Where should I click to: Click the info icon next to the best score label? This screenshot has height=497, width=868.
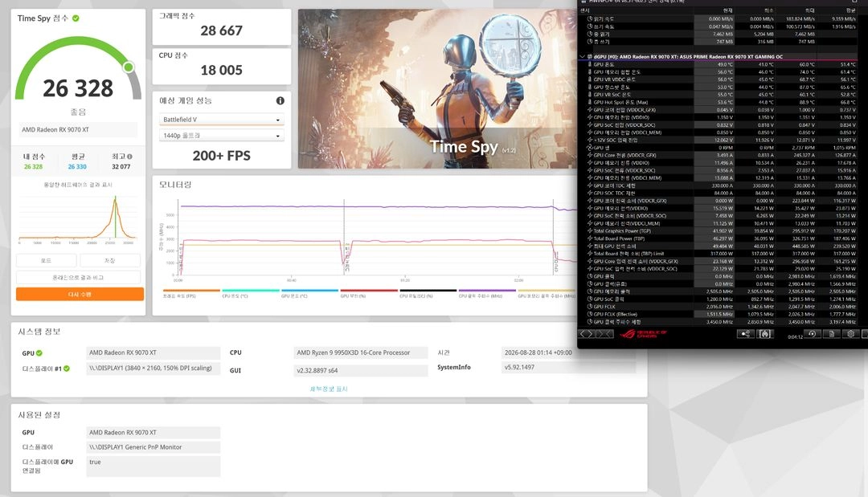[129, 157]
